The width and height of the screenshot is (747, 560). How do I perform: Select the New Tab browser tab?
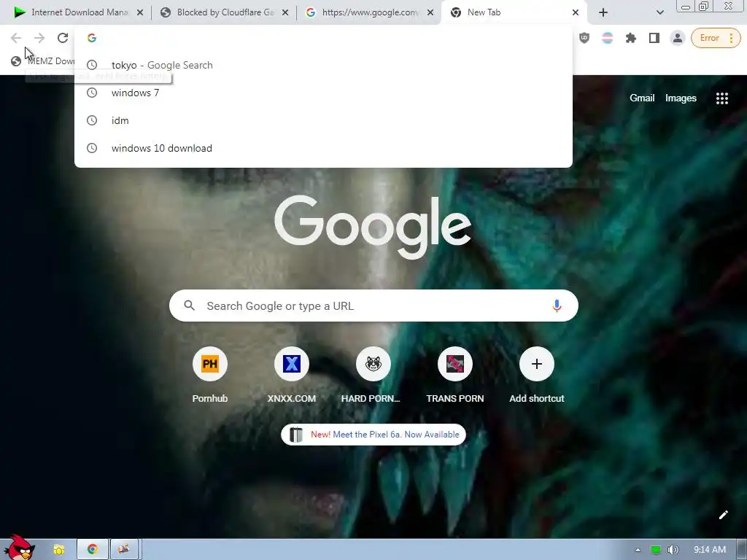coord(514,12)
